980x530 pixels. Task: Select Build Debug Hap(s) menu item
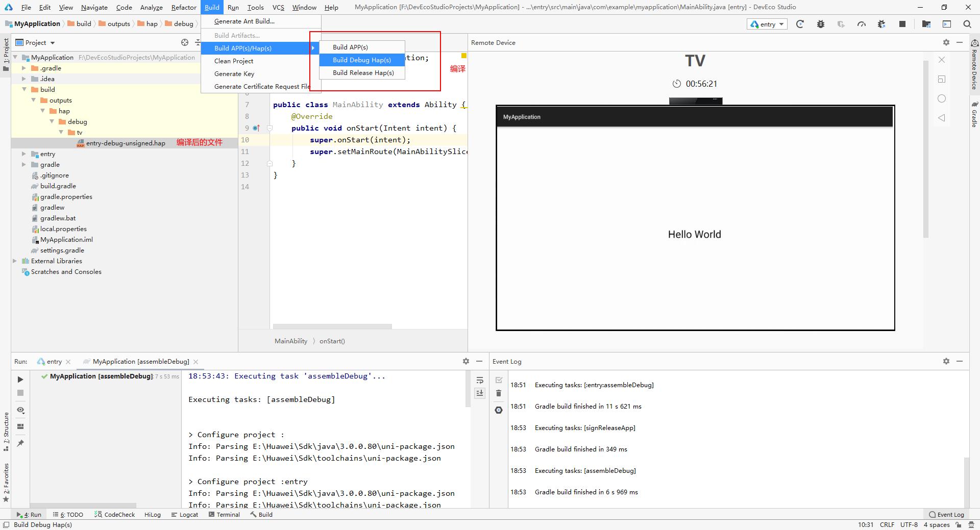[x=361, y=60]
